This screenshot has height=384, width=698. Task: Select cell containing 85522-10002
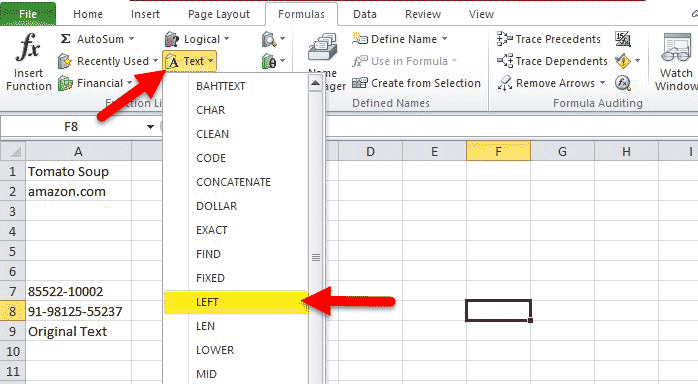pos(78,291)
